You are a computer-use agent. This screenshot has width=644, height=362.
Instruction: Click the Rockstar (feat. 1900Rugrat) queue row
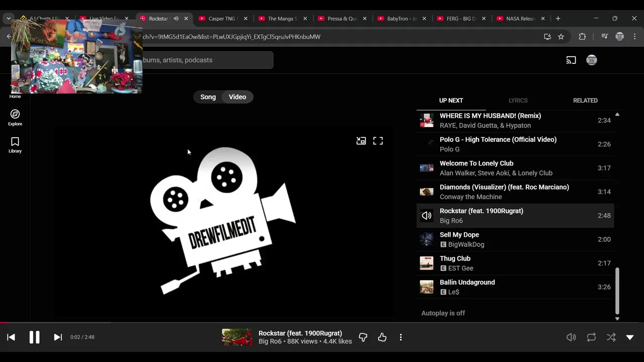515,216
